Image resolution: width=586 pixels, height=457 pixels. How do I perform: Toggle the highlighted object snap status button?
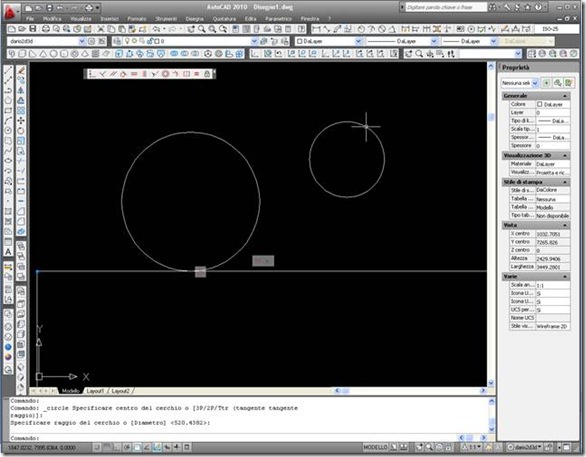(x=157, y=447)
